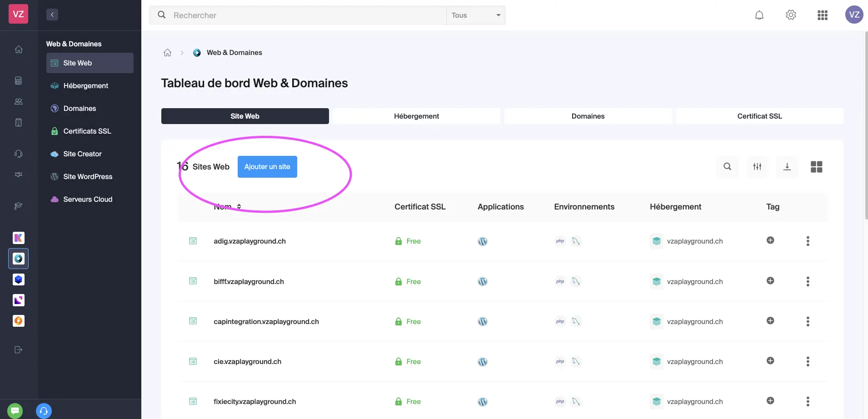
Task: Open Site WordPress in sidebar menu
Action: pyautogui.click(x=88, y=177)
